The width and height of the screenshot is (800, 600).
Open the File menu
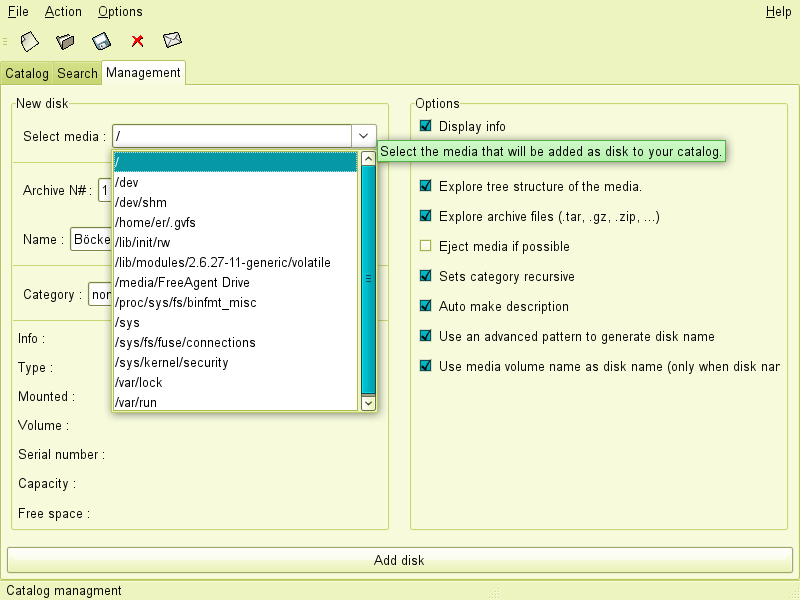tap(18, 11)
